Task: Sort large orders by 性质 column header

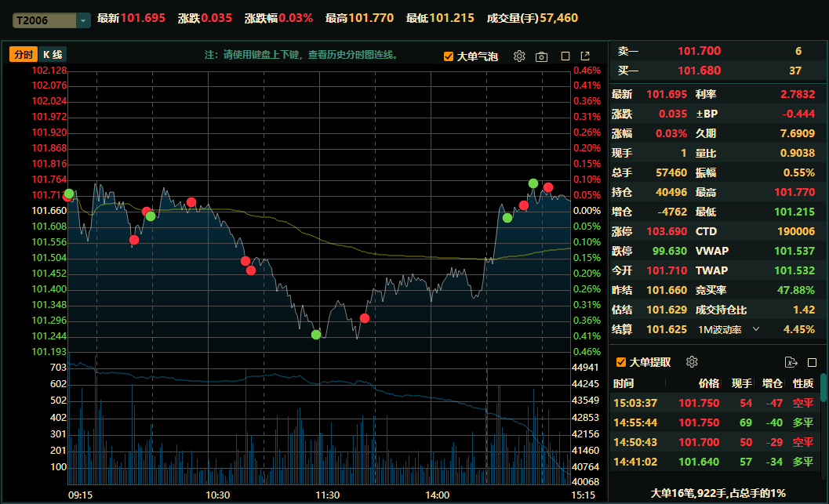Action: click(x=802, y=383)
